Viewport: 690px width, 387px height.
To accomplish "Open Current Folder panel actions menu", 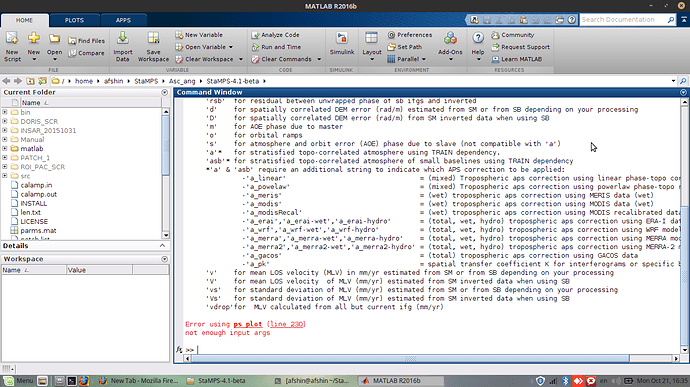I will [165, 92].
